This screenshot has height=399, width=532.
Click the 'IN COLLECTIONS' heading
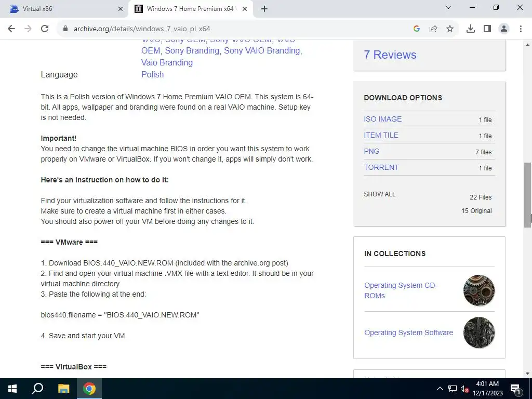(395, 254)
